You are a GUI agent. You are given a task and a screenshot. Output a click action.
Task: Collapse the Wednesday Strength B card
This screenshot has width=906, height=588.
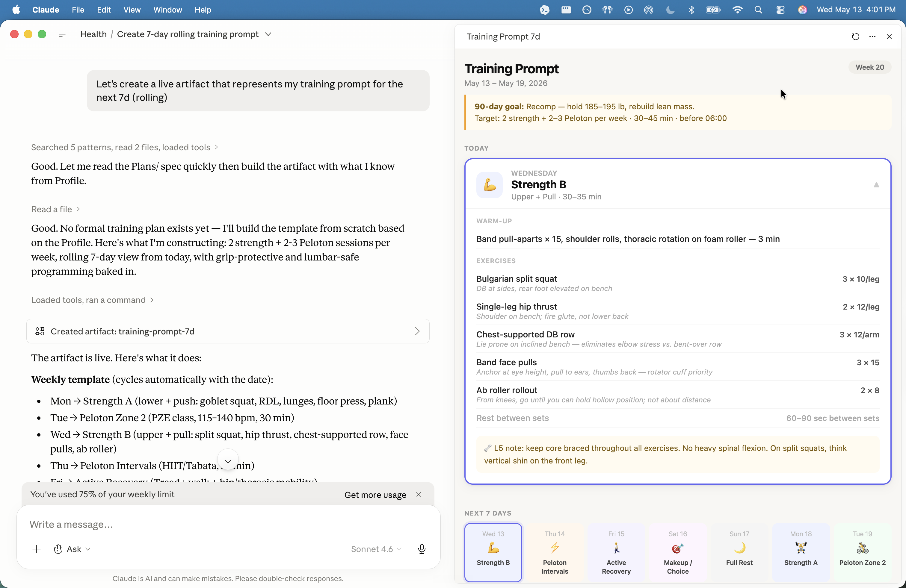click(876, 185)
